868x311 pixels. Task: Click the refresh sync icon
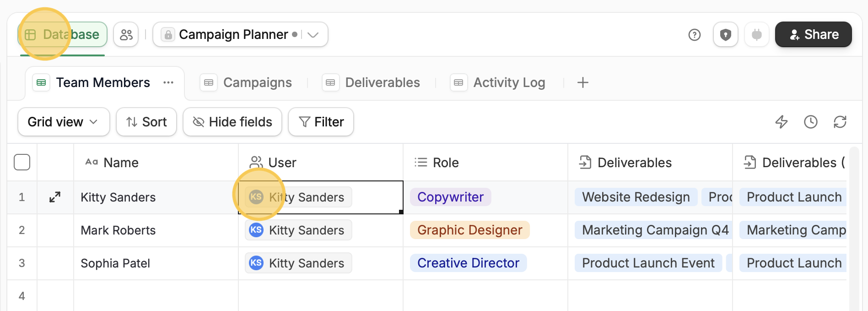coord(840,122)
